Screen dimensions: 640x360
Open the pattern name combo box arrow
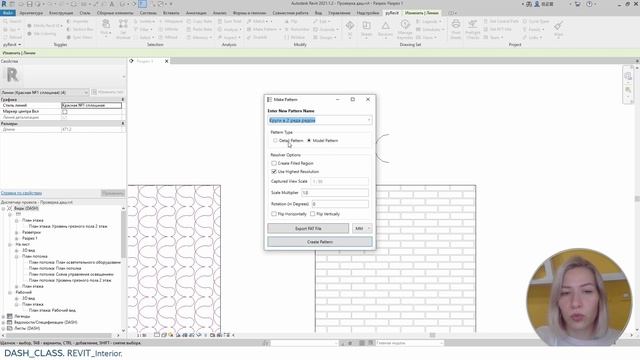click(x=369, y=120)
